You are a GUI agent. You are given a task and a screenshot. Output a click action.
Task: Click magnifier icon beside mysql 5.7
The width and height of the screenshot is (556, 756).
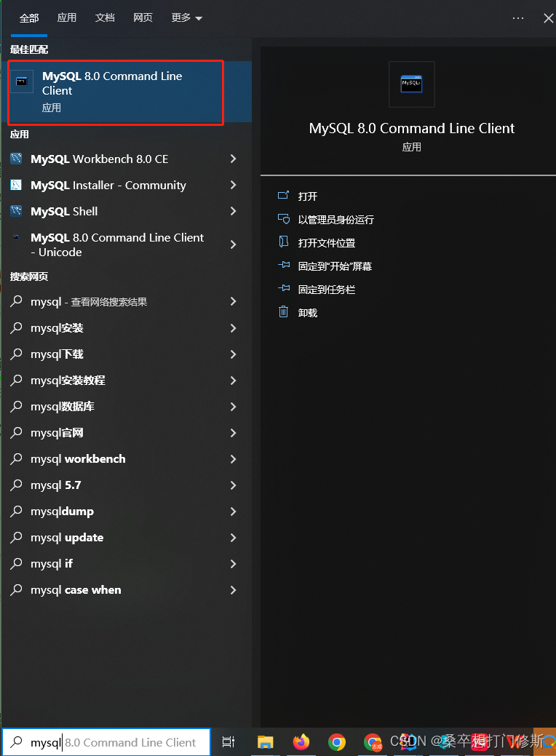coord(17,485)
